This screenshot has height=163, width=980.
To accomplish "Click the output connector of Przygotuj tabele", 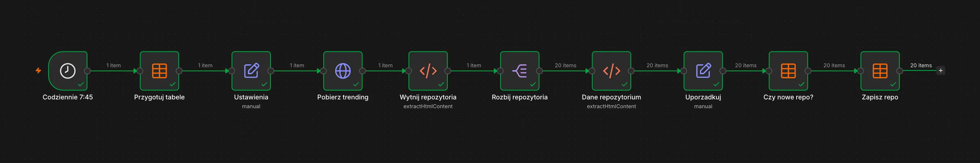I will tap(179, 71).
